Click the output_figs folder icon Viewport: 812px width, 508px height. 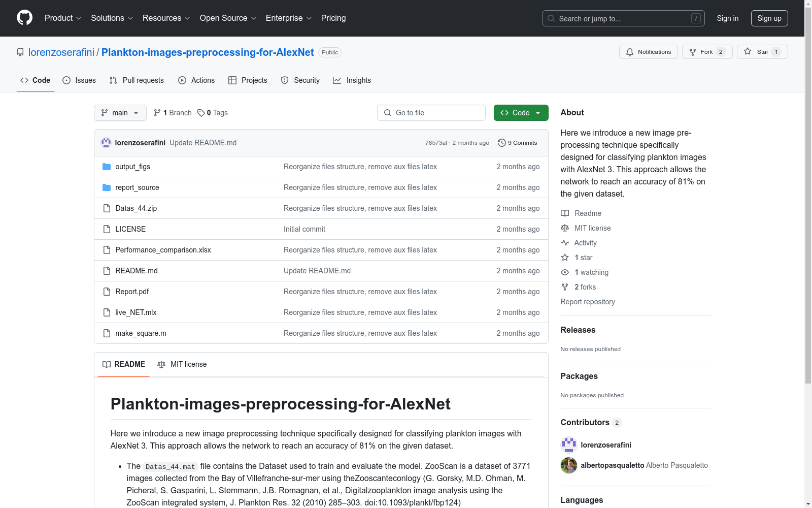pyautogui.click(x=107, y=167)
